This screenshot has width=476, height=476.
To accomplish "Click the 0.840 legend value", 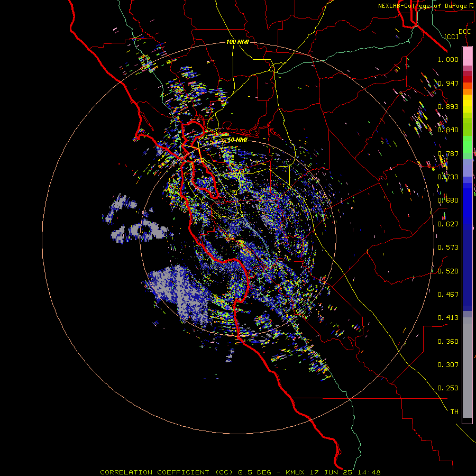I will 448,130.
